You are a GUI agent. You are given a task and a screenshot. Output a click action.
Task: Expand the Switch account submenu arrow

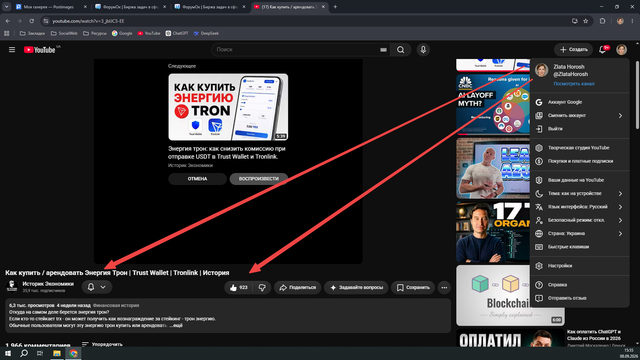coord(620,116)
